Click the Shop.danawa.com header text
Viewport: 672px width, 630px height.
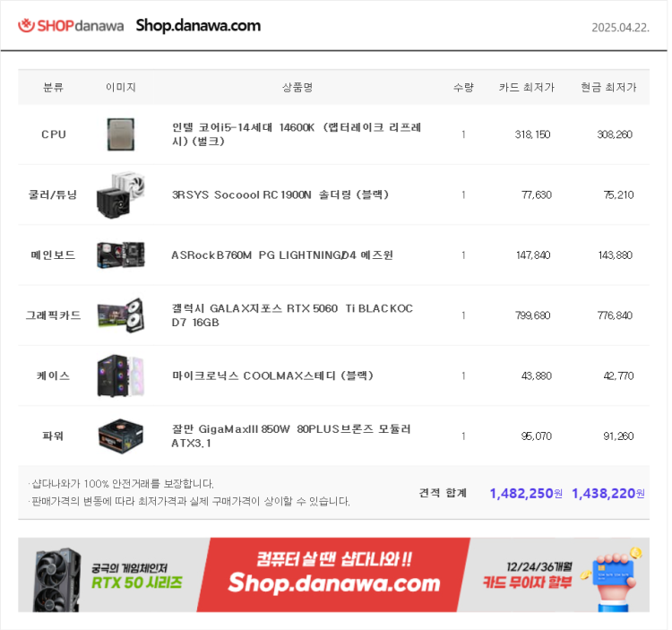(198, 26)
